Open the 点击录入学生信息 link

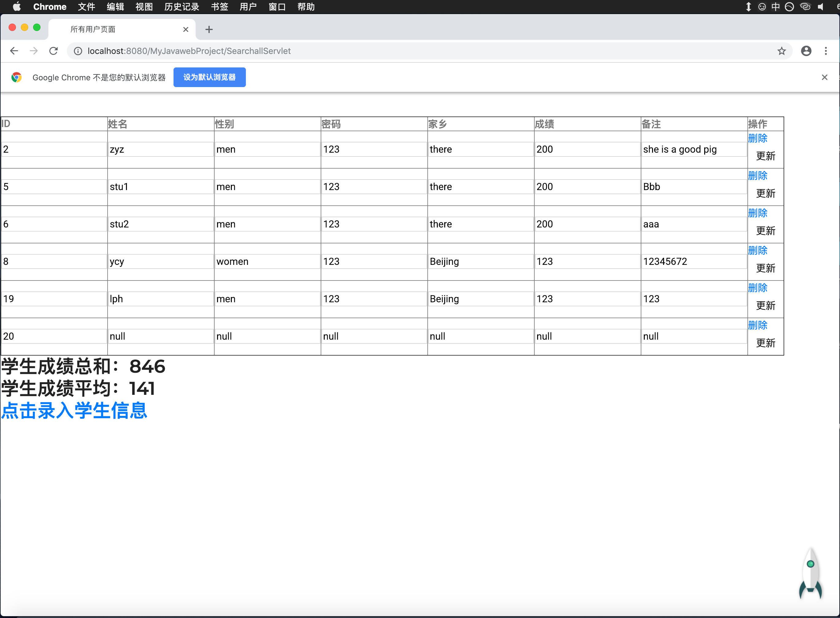pyautogui.click(x=74, y=411)
